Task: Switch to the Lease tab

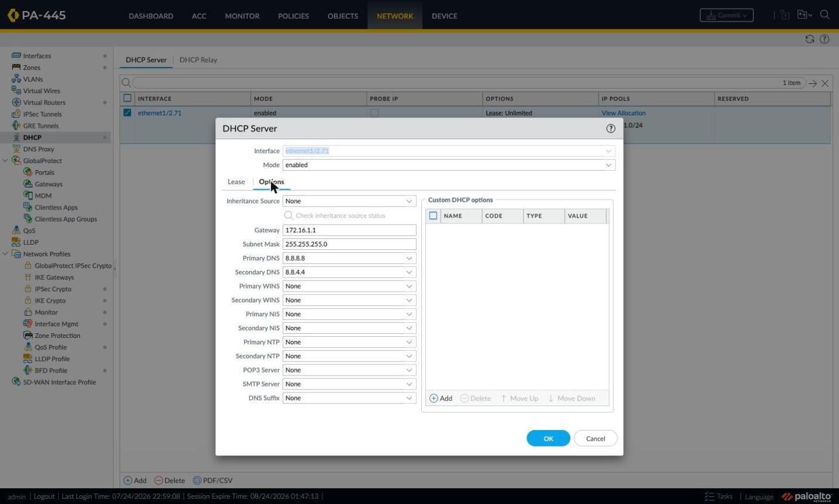Action: [236, 182]
